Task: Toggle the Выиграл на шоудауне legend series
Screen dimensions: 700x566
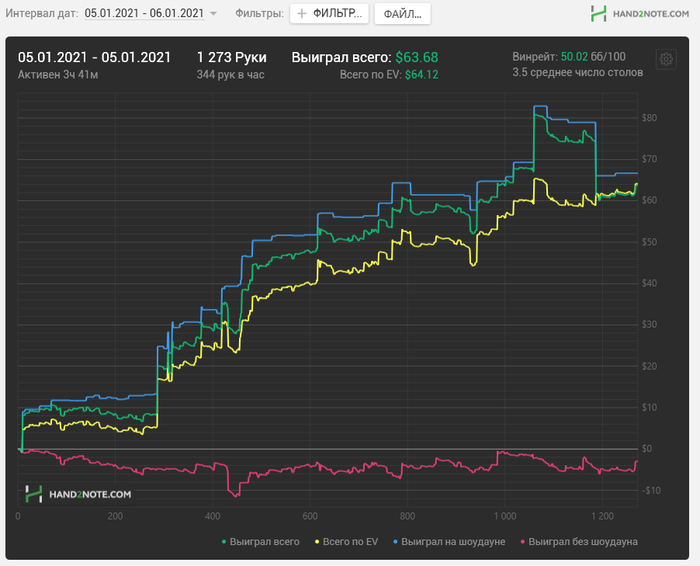Action: click(449, 541)
